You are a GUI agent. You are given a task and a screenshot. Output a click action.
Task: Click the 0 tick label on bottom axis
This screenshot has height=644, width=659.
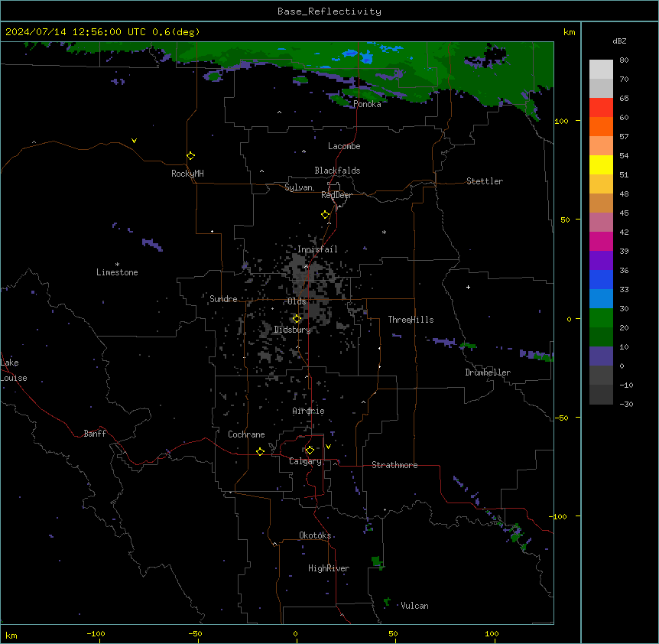pos(295,633)
